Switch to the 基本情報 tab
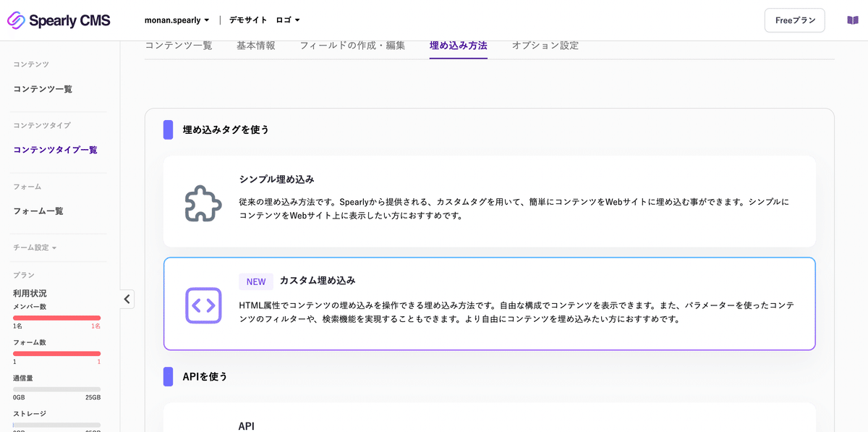Image resolution: width=868 pixels, height=432 pixels. (x=256, y=45)
